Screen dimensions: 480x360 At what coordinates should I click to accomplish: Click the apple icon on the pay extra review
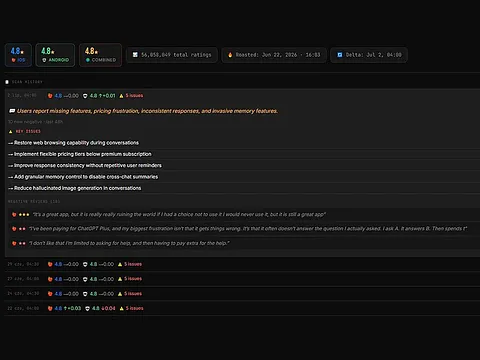[14, 243]
